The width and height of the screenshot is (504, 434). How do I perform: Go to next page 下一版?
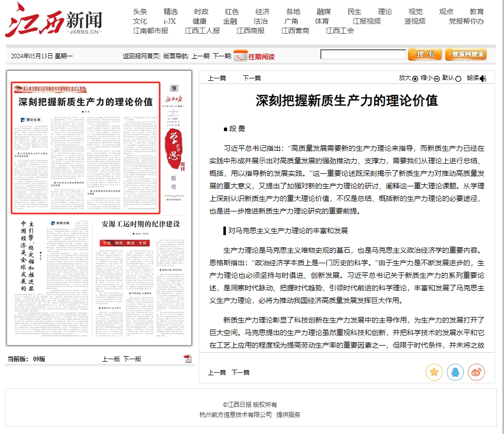pyautogui.click(x=132, y=359)
